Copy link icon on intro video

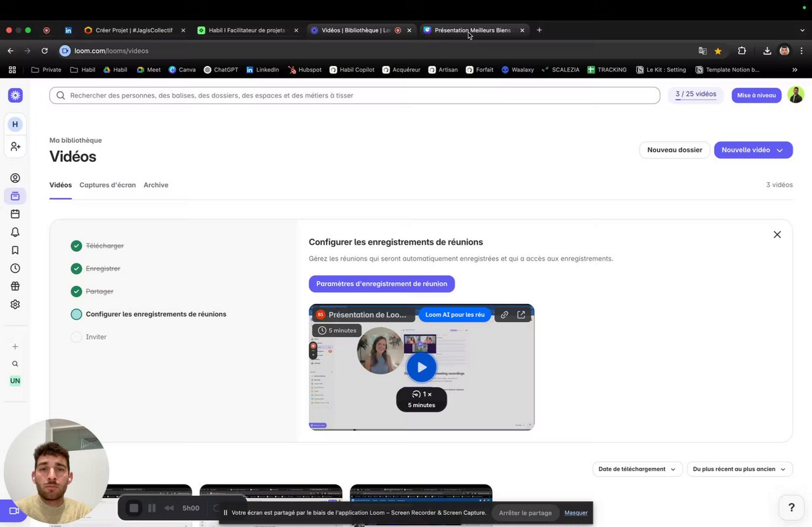[x=504, y=315]
